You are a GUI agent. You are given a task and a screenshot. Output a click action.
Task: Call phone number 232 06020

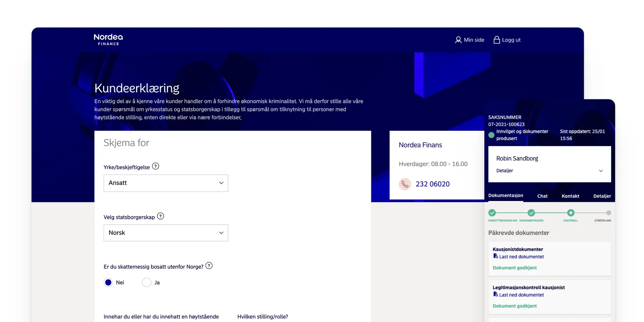(433, 184)
